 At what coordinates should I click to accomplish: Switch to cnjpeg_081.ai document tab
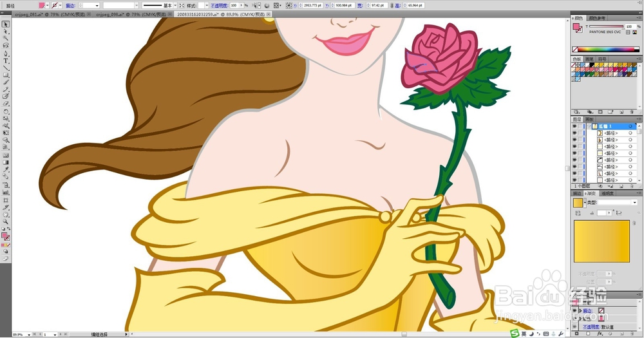coord(50,14)
